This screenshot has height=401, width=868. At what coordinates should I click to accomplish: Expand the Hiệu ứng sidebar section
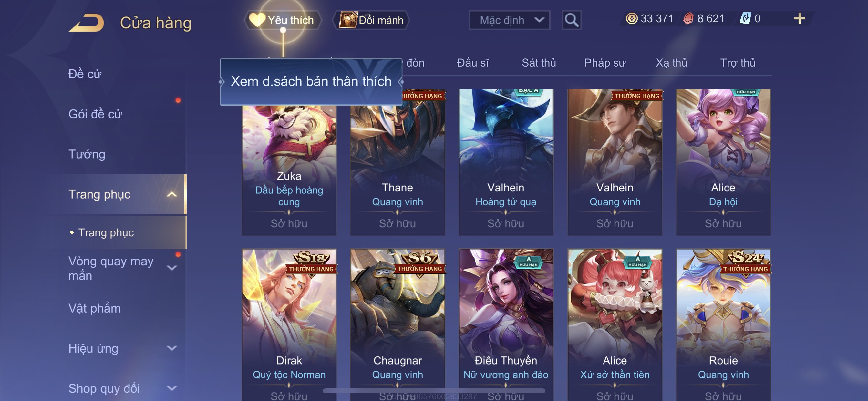pos(172,348)
